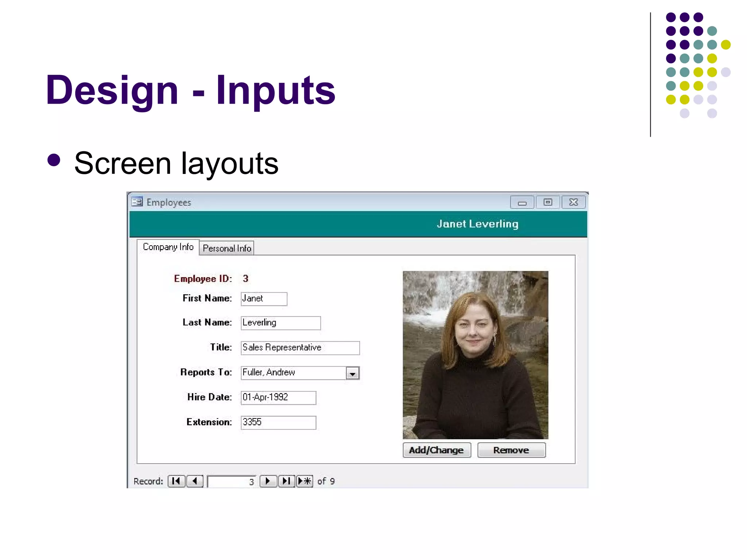This screenshot has height=560, width=747.
Task: Switch to the Personal Info tab
Action: tap(227, 248)
